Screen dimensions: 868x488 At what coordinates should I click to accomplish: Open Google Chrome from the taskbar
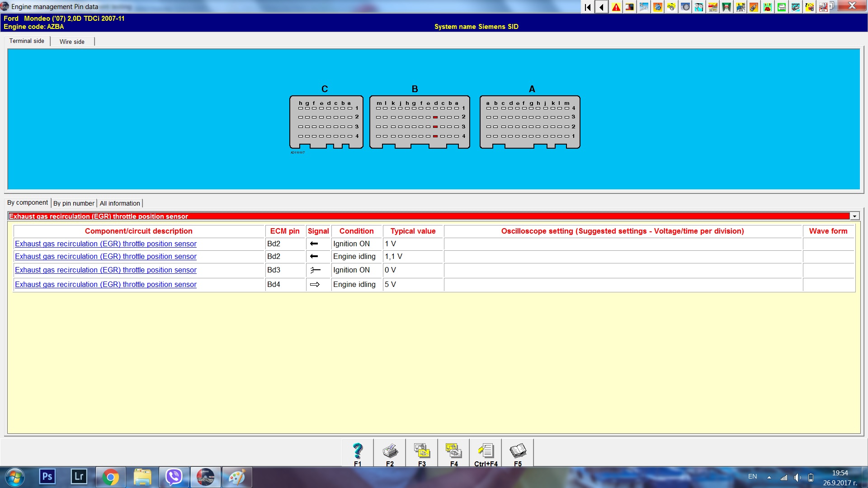click(110, 477)
